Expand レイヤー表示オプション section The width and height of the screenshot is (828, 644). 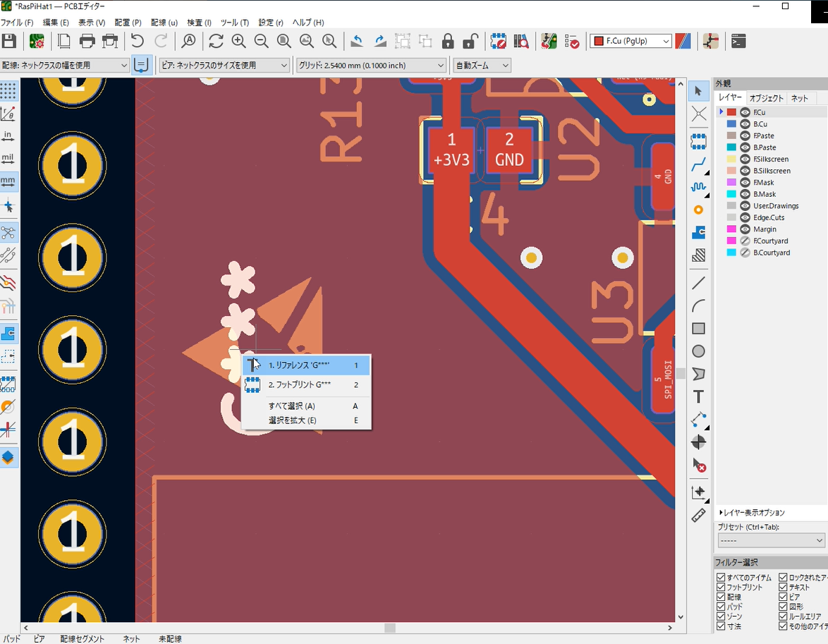click(x=752, y=513)
